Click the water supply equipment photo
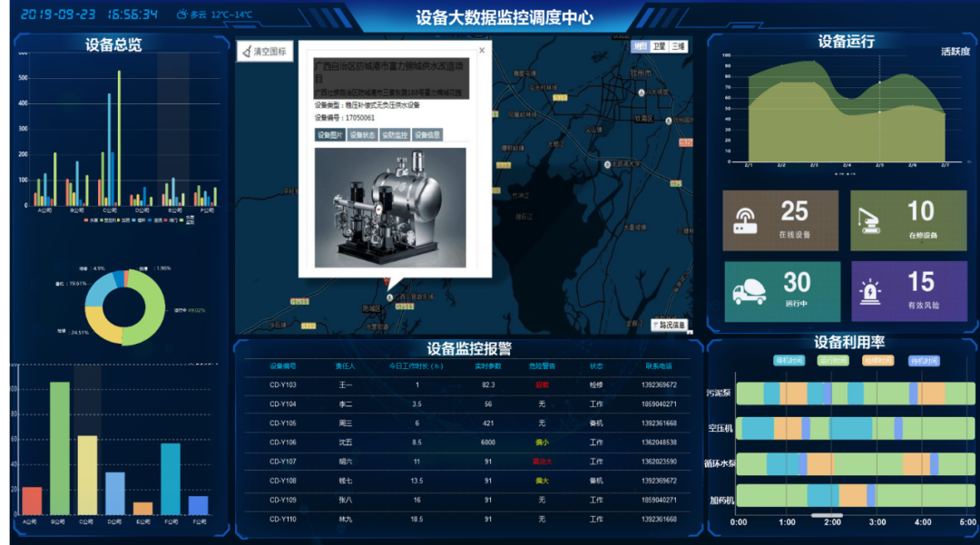The image size is (980, 545). [x=390, y=208]
